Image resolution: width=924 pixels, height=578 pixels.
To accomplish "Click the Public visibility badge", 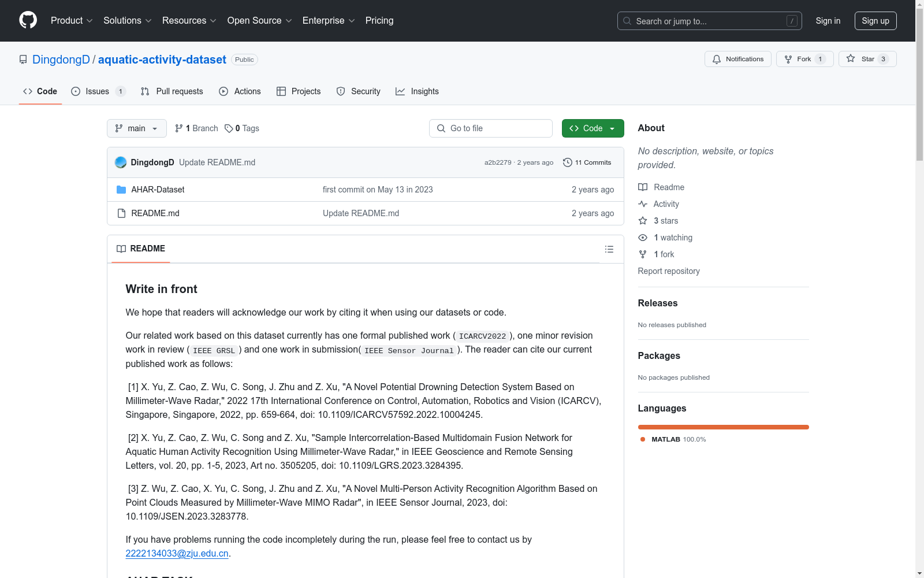I will pyautogui.click(x=244, y=60).
